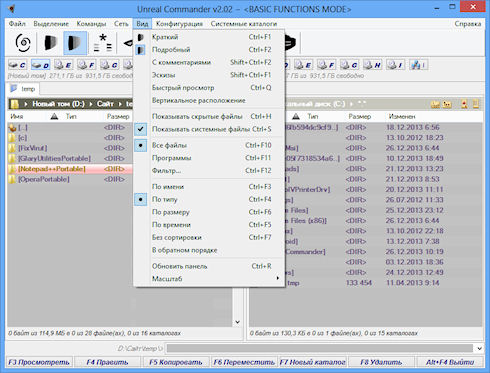490x373 pixels.
Task: Select [GlaryUtilitiesPortable] folder row
Action: 70,159
